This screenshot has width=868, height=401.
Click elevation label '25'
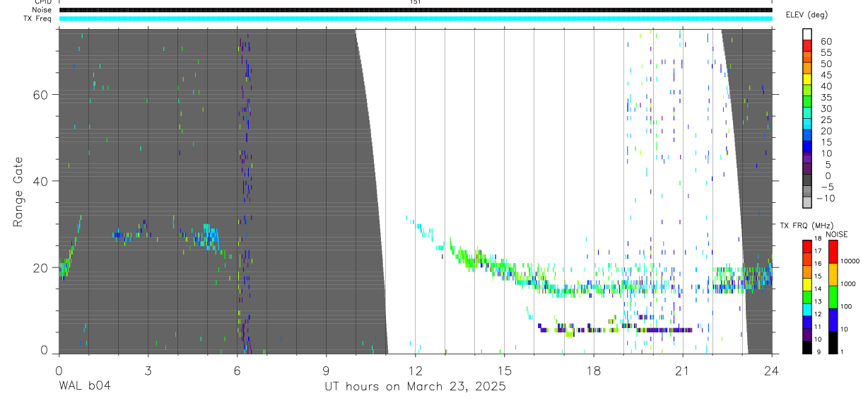tap(825, 120)
